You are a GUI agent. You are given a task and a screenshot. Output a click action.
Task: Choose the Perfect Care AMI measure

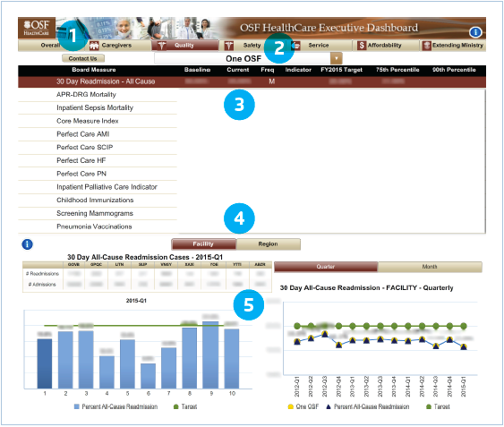pos(98,134)
